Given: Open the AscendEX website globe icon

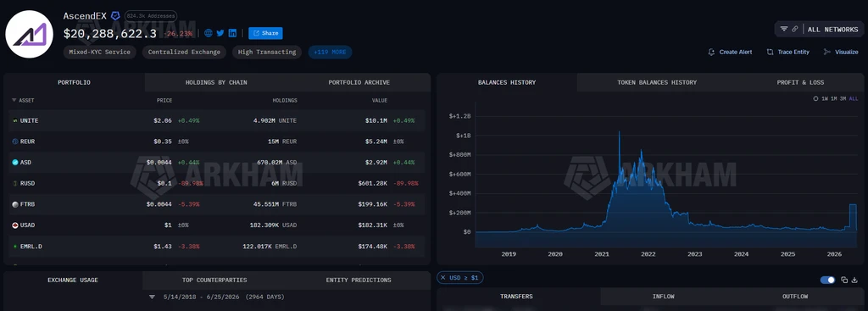Looking at the screenshot, I should pyautogui.click(x=209, y=33).
